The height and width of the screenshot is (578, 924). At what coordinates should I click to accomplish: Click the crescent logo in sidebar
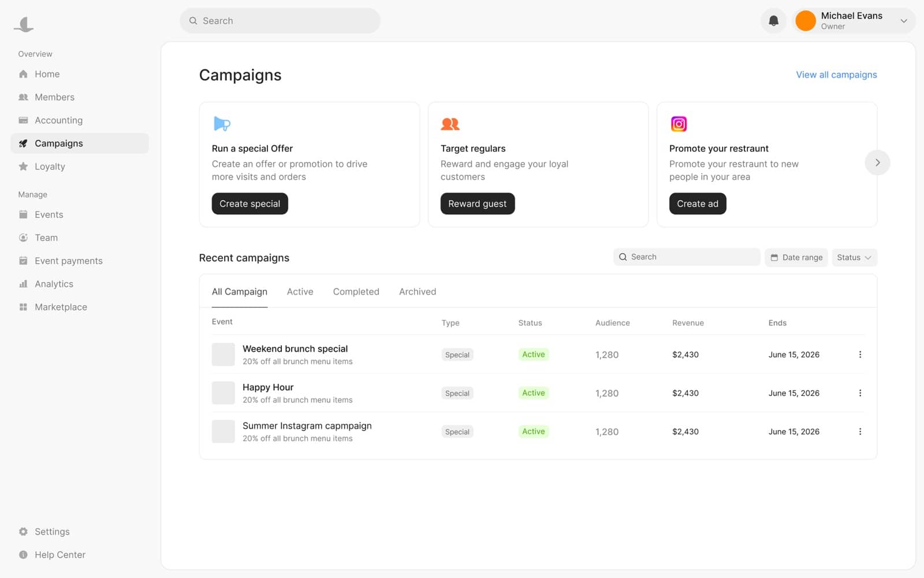click(24, 24)
